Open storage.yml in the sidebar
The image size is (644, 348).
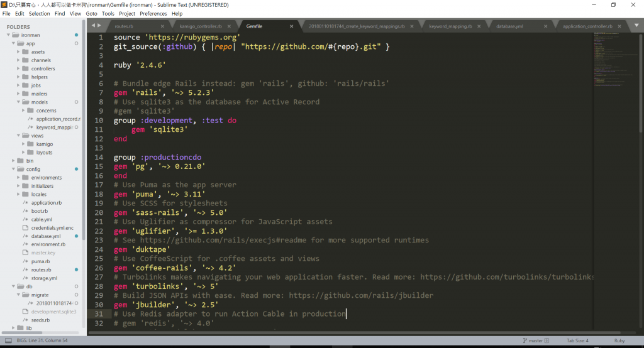44,278
